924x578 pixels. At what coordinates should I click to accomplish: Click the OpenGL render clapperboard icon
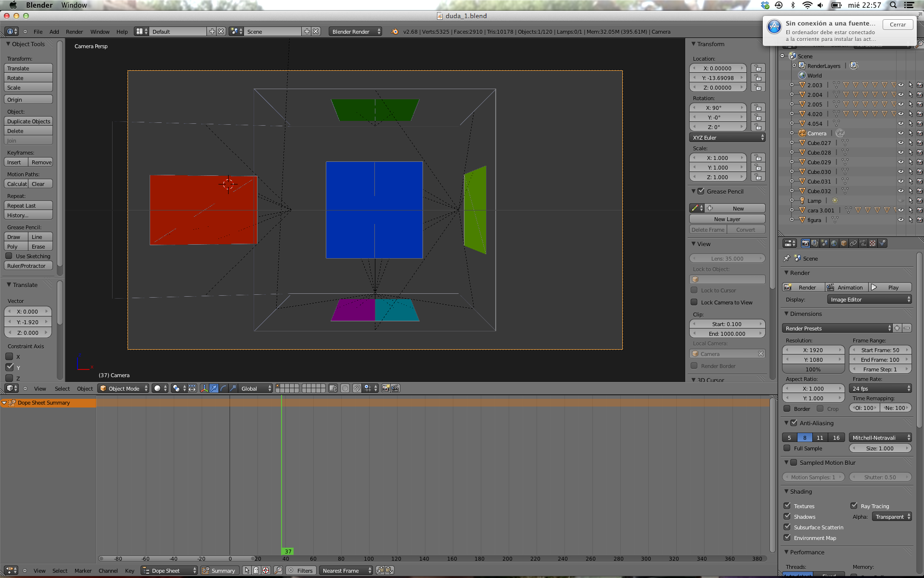pyautogui.click(x=395, y=388)
